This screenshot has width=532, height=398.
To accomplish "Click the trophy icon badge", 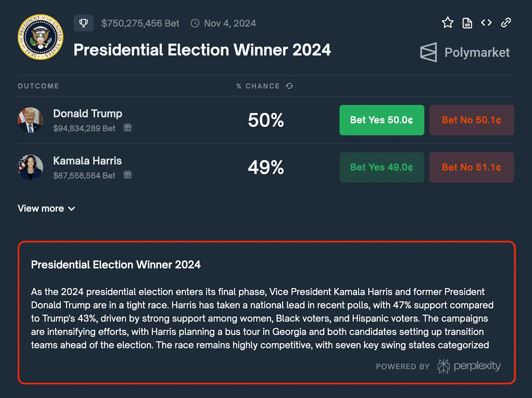I will click(x=83, y=23).
